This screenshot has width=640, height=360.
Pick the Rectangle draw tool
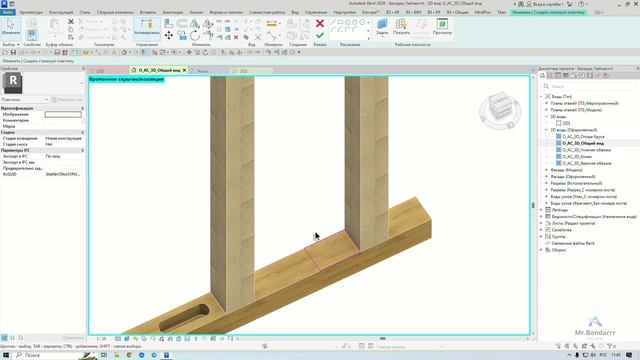coord(340,22)
